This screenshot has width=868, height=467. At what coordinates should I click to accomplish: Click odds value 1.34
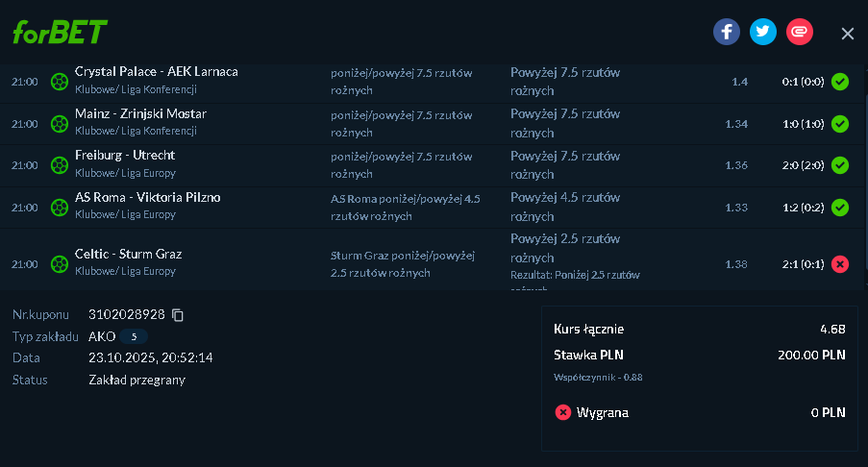point(736,124)
